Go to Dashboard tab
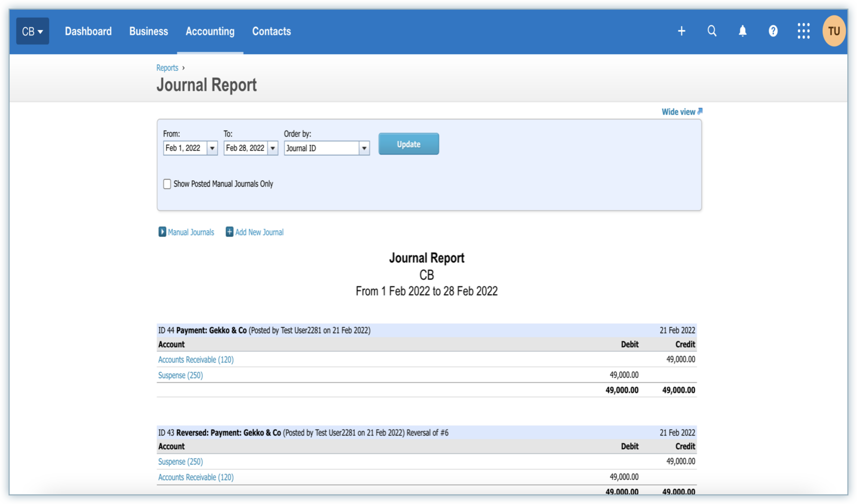The height and width of the screenshot is (504, 857). pos(88,31)
